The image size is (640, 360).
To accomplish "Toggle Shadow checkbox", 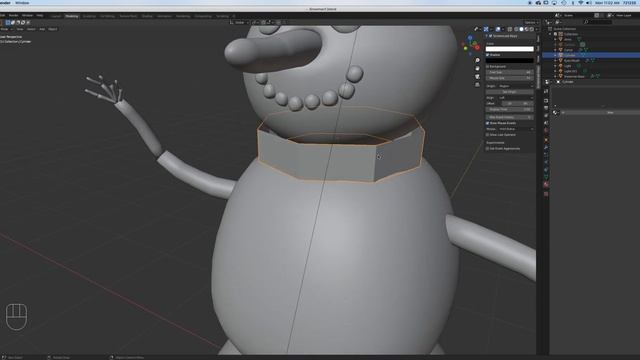I will 487,55.
